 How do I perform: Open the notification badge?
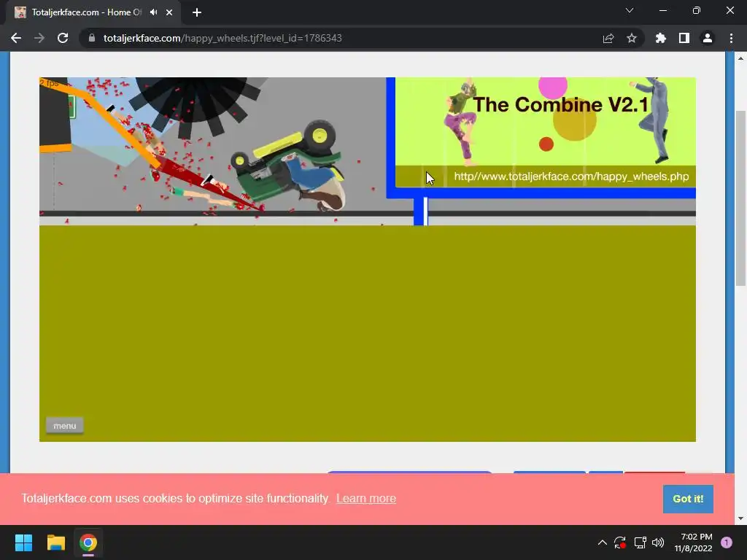click(727, 542)
